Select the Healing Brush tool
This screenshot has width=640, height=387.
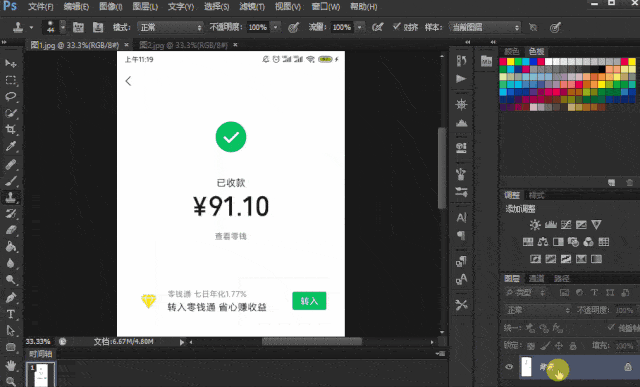11,164
